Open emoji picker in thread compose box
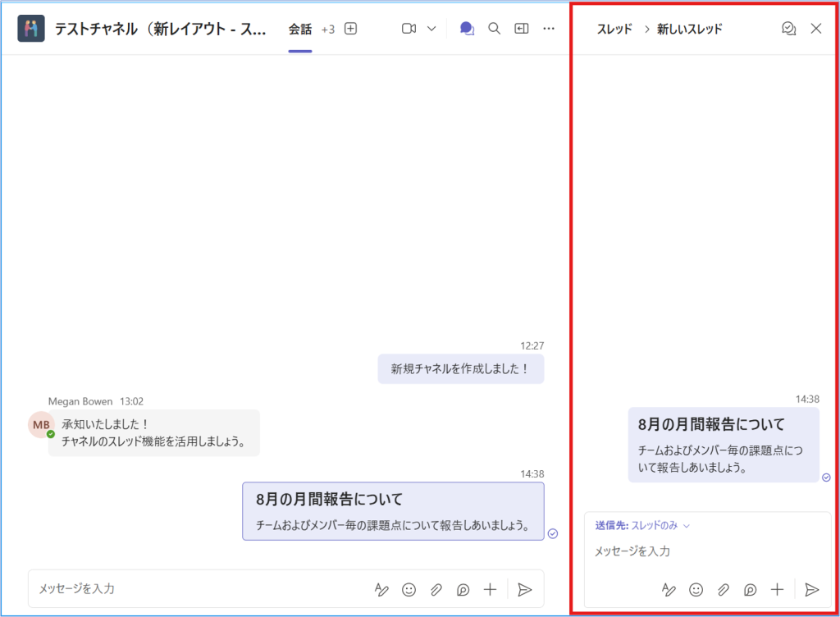The image size is (840, 617). (x=696, y=590)
